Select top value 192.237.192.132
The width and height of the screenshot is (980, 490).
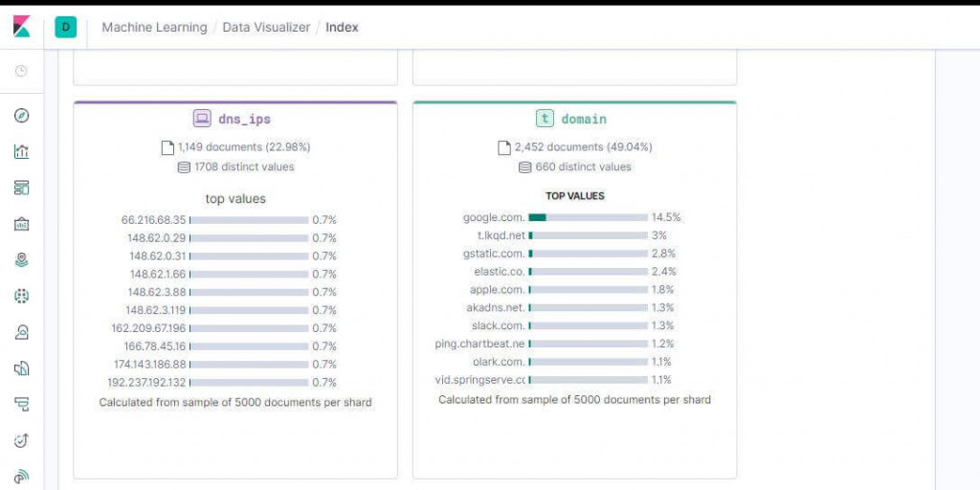[146, 383]
